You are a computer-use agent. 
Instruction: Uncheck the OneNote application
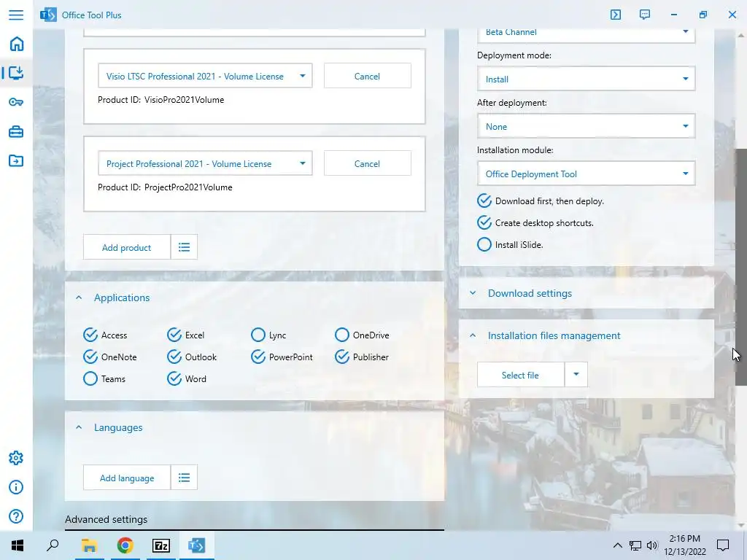click(x=109, y=357)
